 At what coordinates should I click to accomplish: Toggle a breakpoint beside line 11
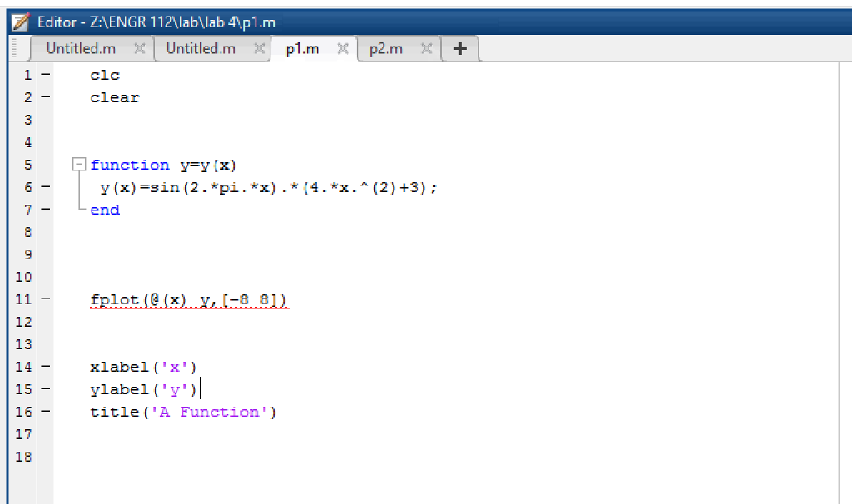tap(44, 299)
